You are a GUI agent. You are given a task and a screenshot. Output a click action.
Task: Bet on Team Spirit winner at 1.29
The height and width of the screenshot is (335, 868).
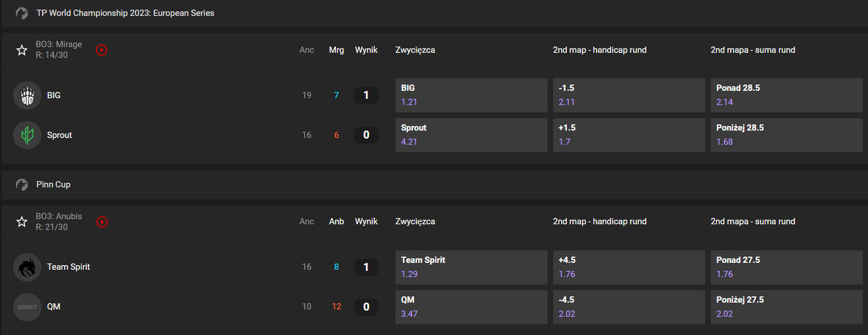tap(471, 267)
